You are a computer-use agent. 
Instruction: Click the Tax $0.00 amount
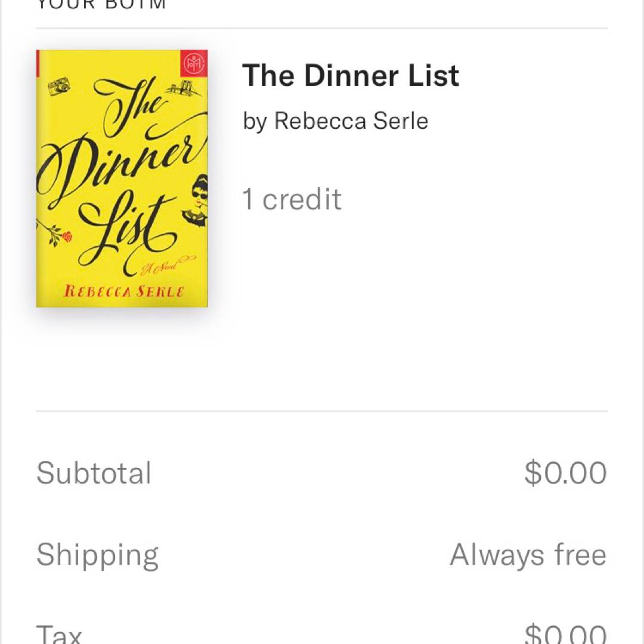pos(565,634)
